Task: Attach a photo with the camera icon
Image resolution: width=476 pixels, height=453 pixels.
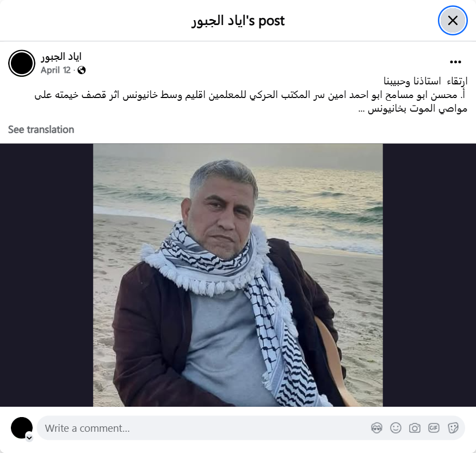Action: point(415,428)
